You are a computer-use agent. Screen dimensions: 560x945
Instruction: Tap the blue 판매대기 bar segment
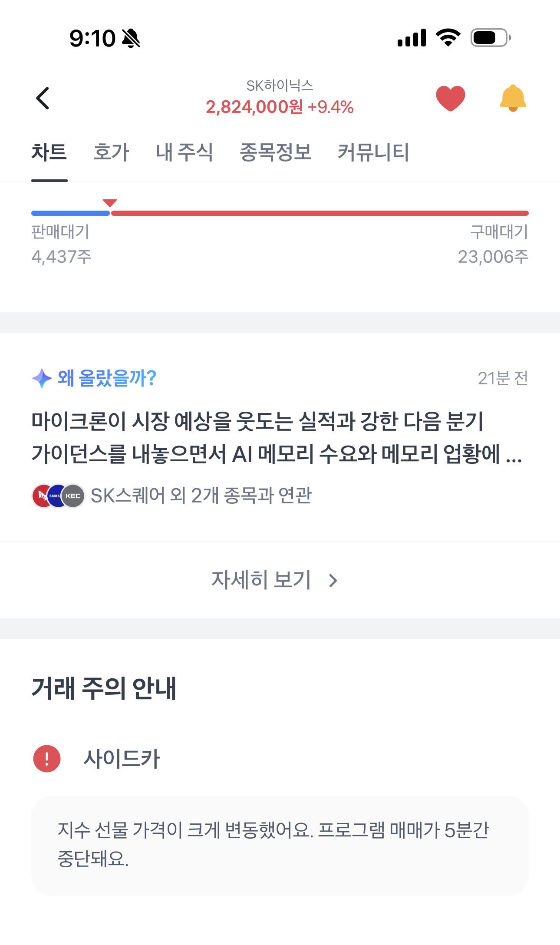71,213
